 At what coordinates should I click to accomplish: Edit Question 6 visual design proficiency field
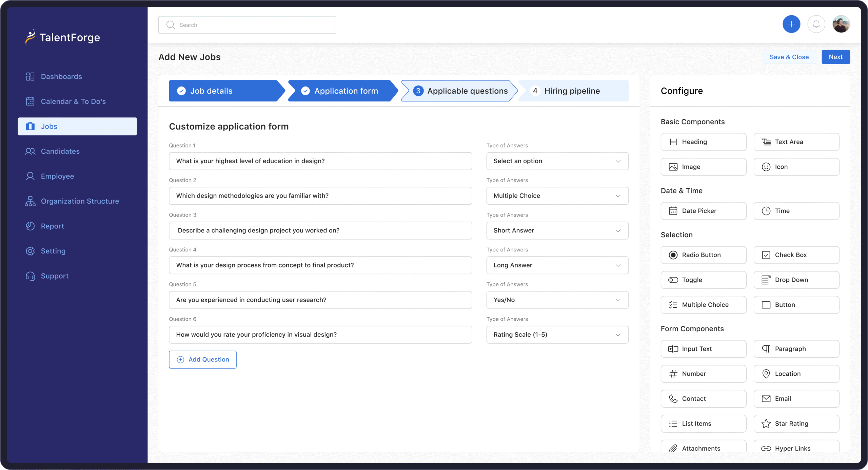320,335
